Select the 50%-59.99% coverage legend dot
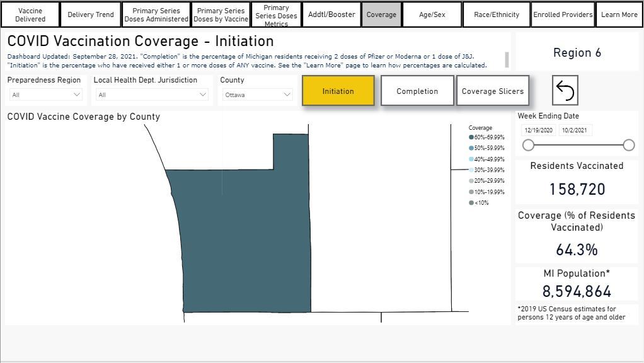 point(471,147)
